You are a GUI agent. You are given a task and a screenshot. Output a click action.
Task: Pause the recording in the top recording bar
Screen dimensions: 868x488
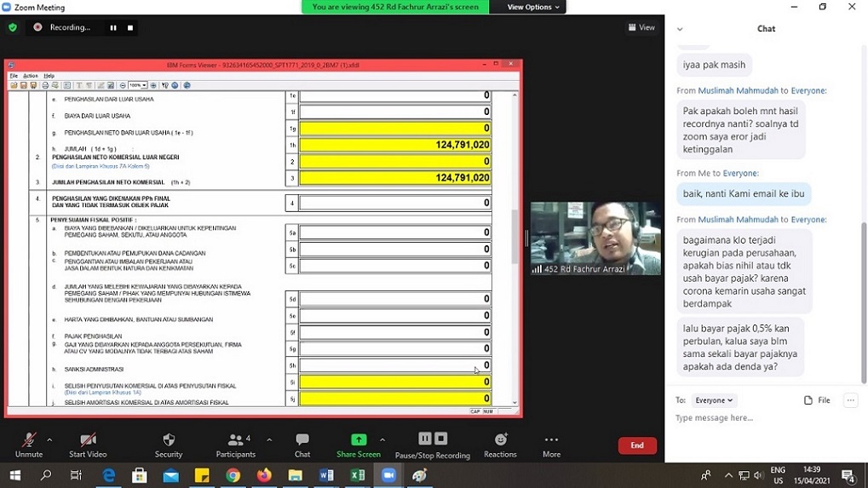click(113, 27)
